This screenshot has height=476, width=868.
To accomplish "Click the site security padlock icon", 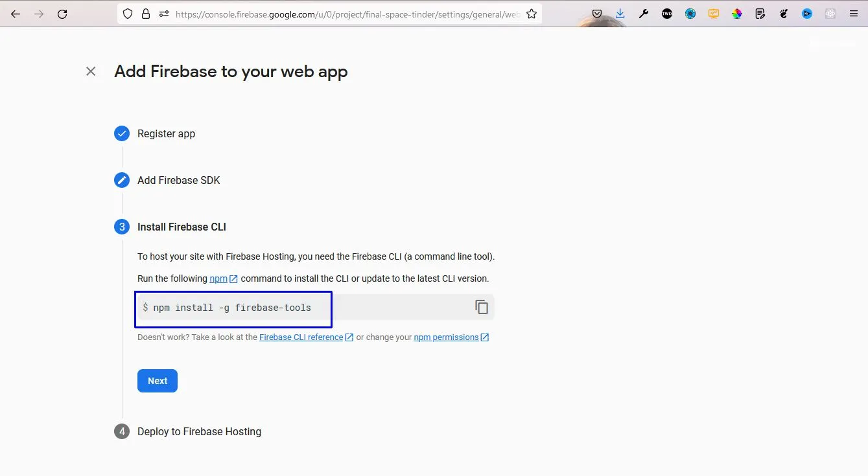I will pyautogui.click(x=145, y=14).
